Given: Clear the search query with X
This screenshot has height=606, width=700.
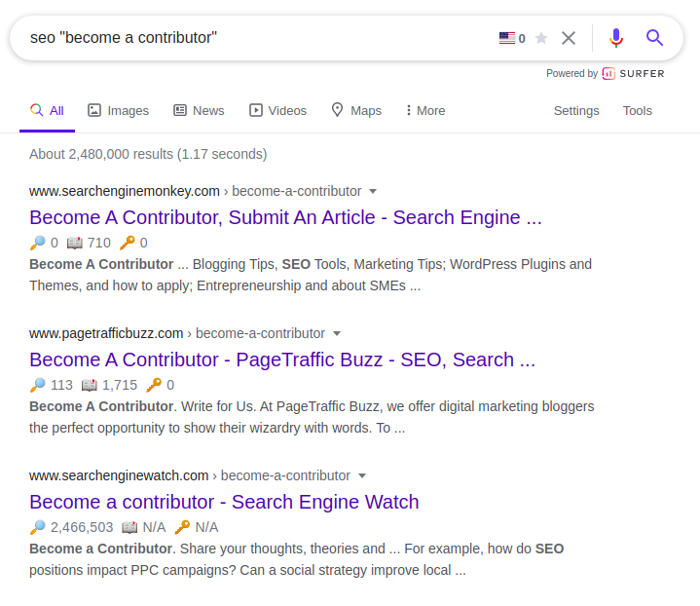Looking at the screenshot, I should [569, 38].
